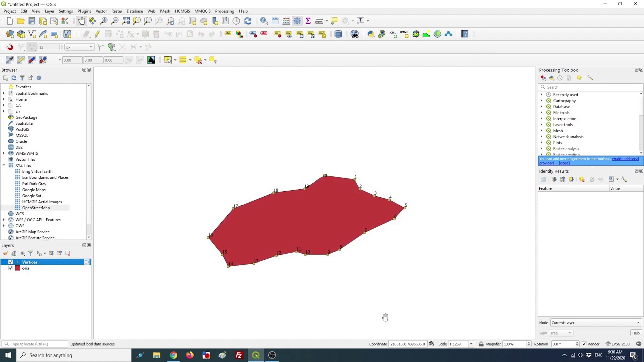This screenshot has width=644, height=362.
Task: Click the Zoom Full extent icon
Action: coord(126,21)
